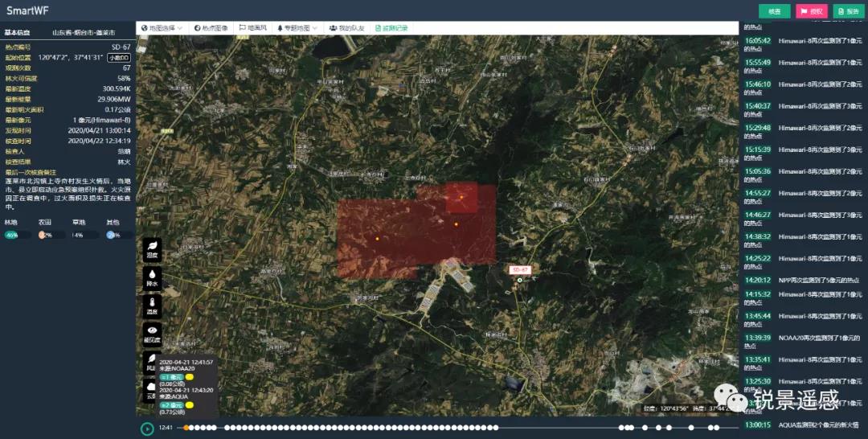
Task: Click the green 报告 report button
Action: [x=849, y=11]
